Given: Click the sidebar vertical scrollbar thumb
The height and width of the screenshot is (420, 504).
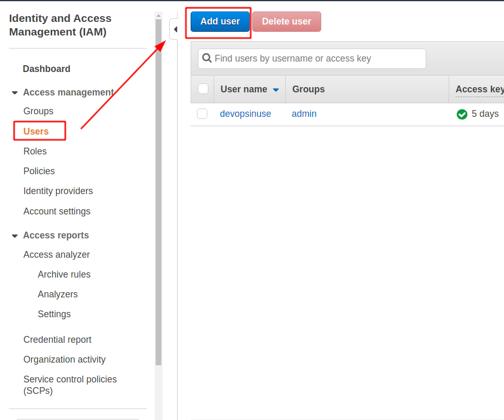Looking at the screenshot, I should tap(158, 192).
